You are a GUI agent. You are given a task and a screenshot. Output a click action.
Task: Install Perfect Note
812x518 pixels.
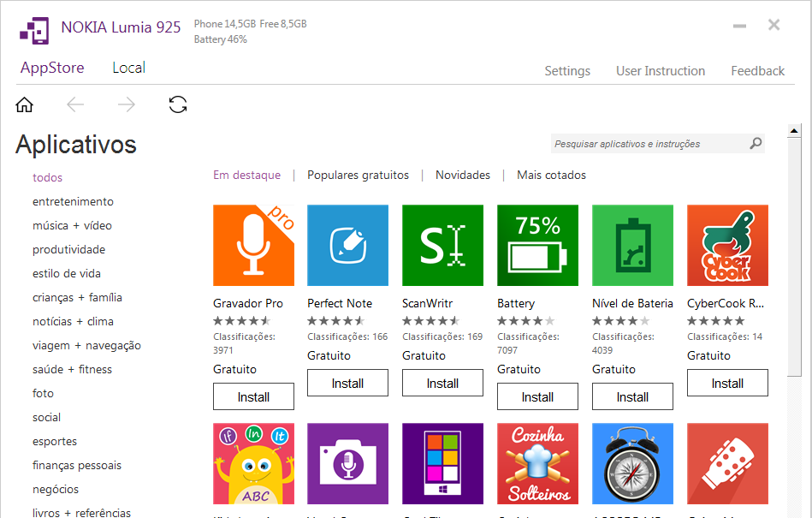click(347, 383)
